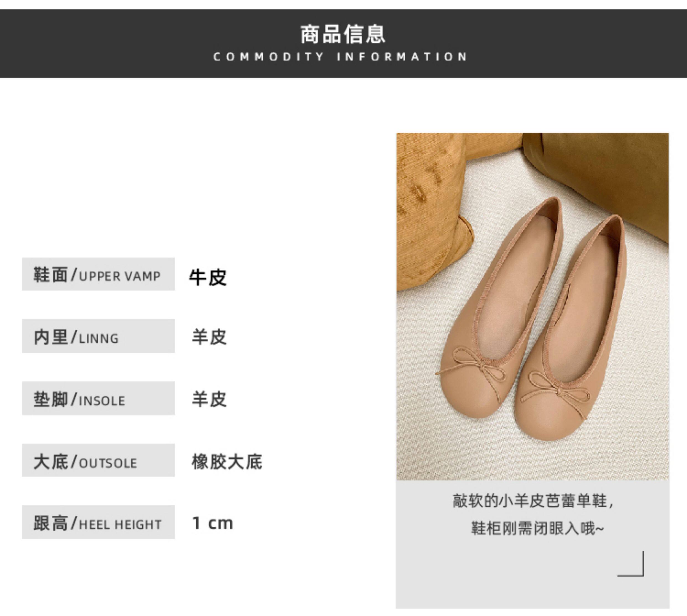Select the 垫脚 / INSOLE label
The image size is (687, 616).
(x=99, y=398)
